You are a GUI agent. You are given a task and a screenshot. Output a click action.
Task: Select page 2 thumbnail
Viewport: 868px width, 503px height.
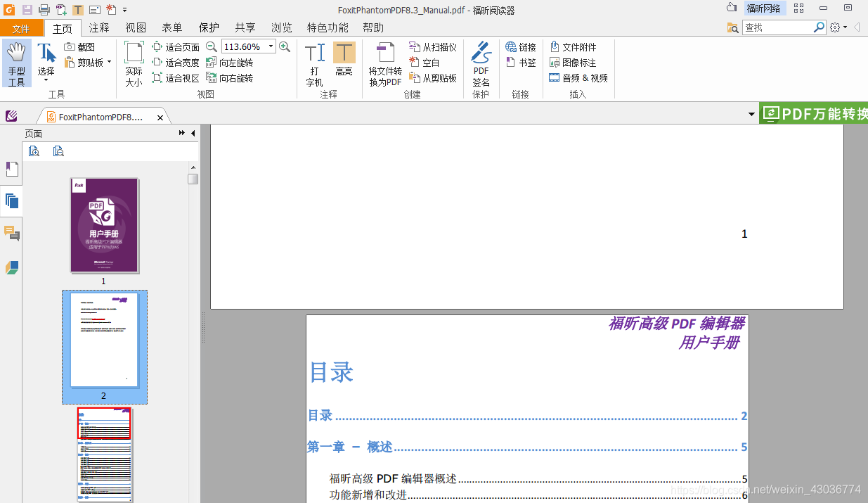[x=104, y=340]
